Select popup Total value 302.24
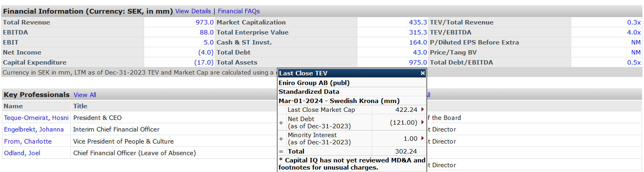The image size is (644, 172). tap(406, 152)
